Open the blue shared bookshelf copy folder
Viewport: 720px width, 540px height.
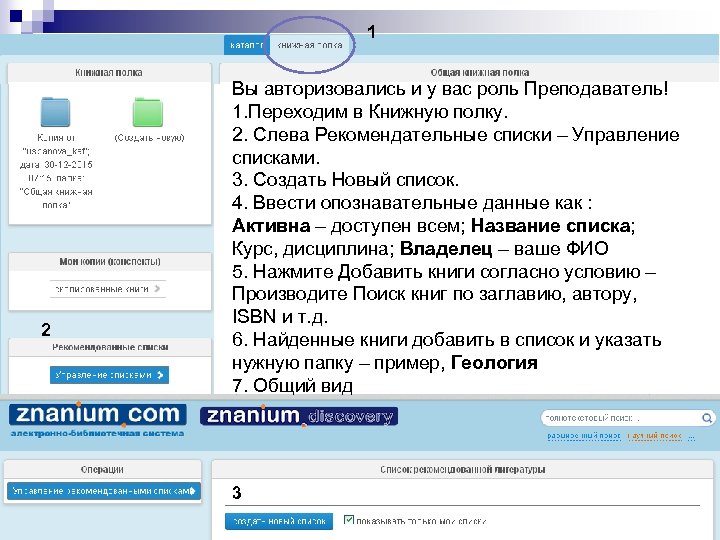click(55, 112)
